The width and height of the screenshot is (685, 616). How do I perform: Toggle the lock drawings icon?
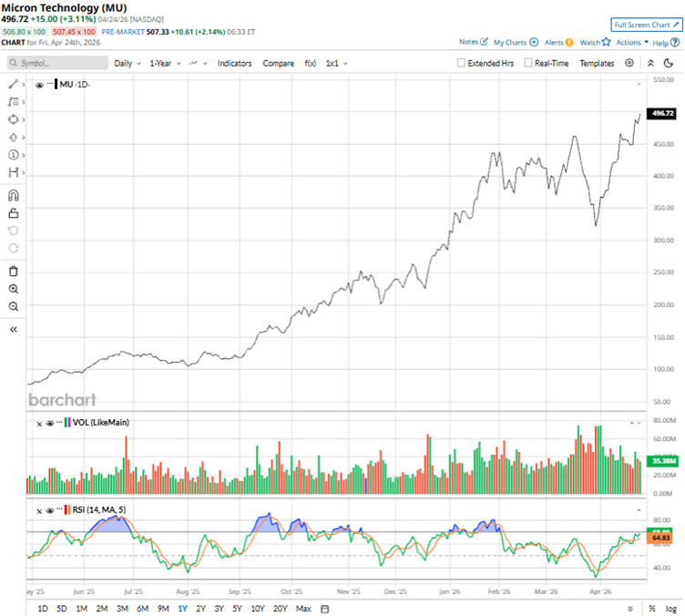14,212
